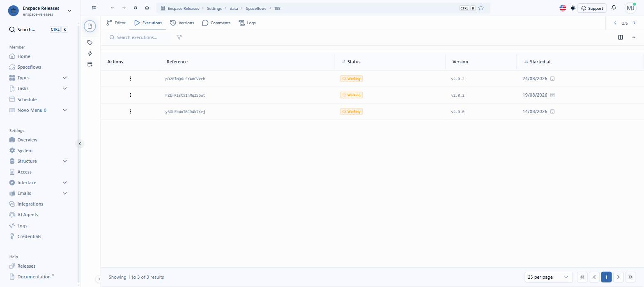Open the actions menu for FZEfRlstS1nMqZSbwt
The height and width of the screenshot is (287, 644).
(x=131, y=95)
